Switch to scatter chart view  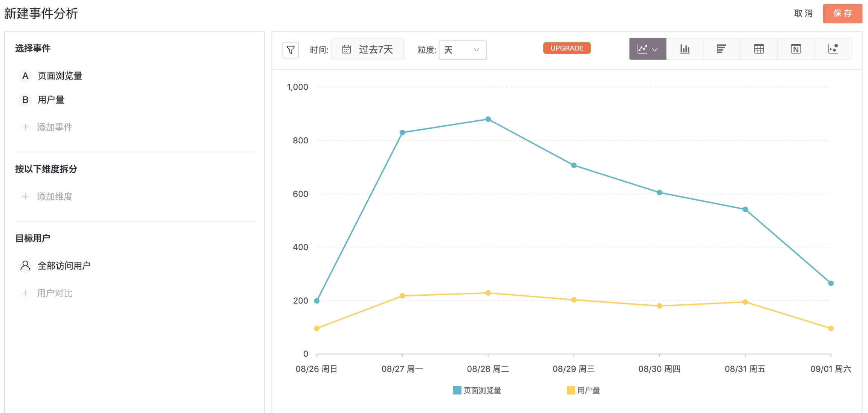(833, 49)
